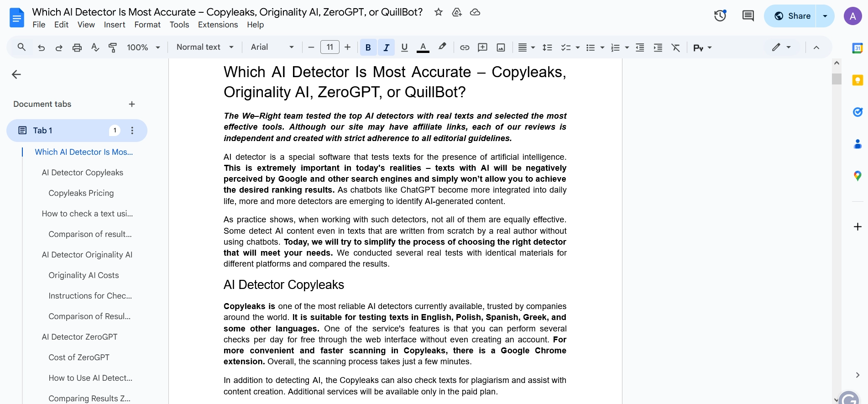This screenshot has width=868, height=404.
Task: Open text color picker
Action: [x=423, y=47]
